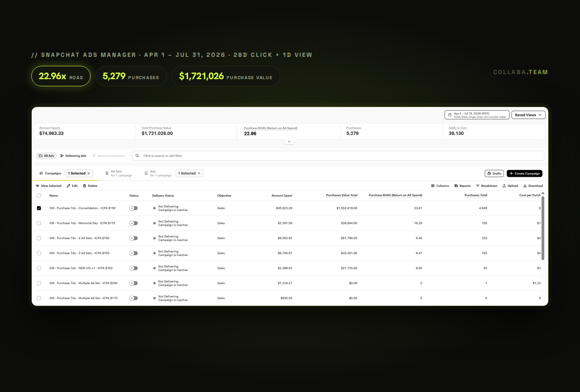Click the search or add filter field
This screenshot has width=580, height=392.
click(338, 156)
